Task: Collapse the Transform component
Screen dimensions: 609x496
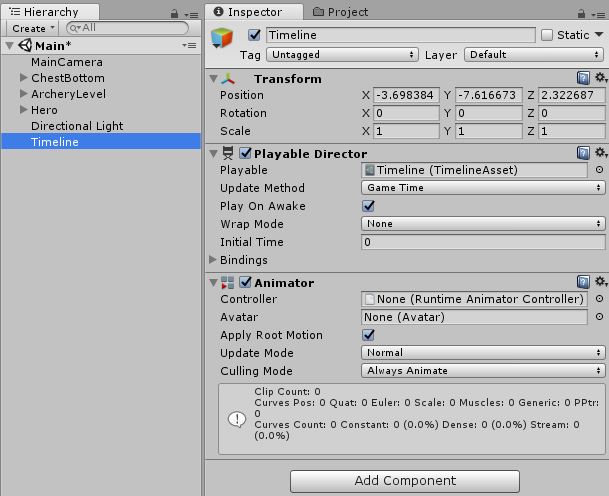Action: (213, 79)
